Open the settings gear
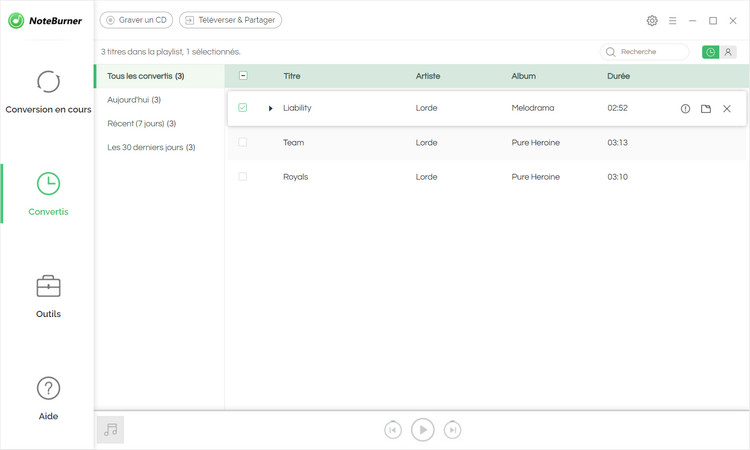The height and width of the screenshot is (450, 750). (652, 21)
